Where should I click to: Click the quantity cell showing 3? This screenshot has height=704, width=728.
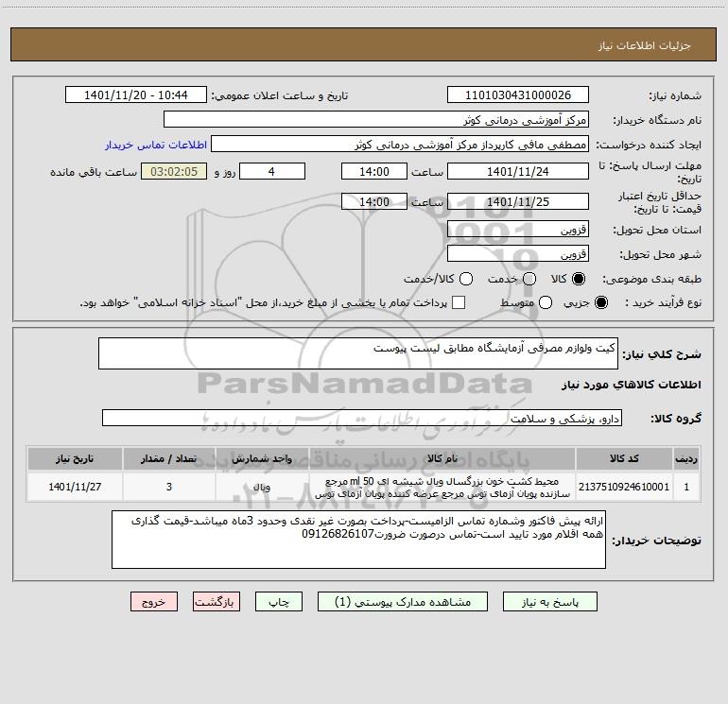pyautogui.click(x=169, y=487)
